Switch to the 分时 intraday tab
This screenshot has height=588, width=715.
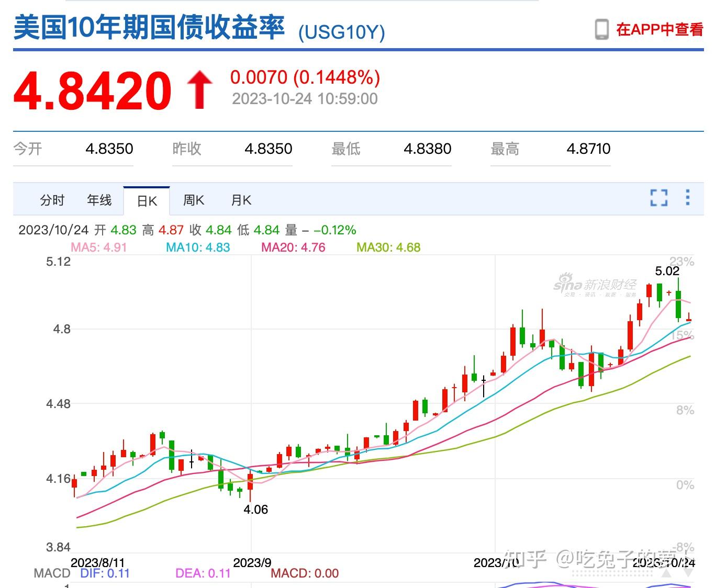[x=52, y=200]
